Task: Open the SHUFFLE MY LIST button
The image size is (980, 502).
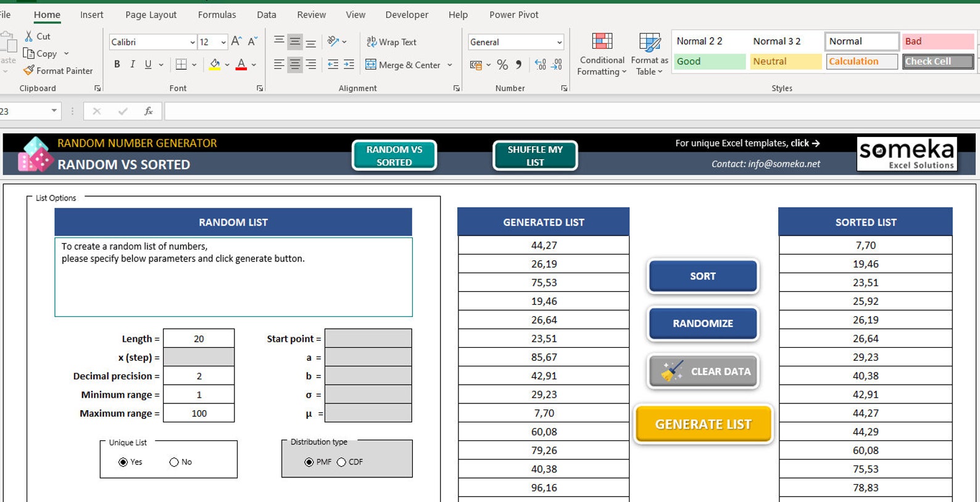Action: (x=535, y=155)
